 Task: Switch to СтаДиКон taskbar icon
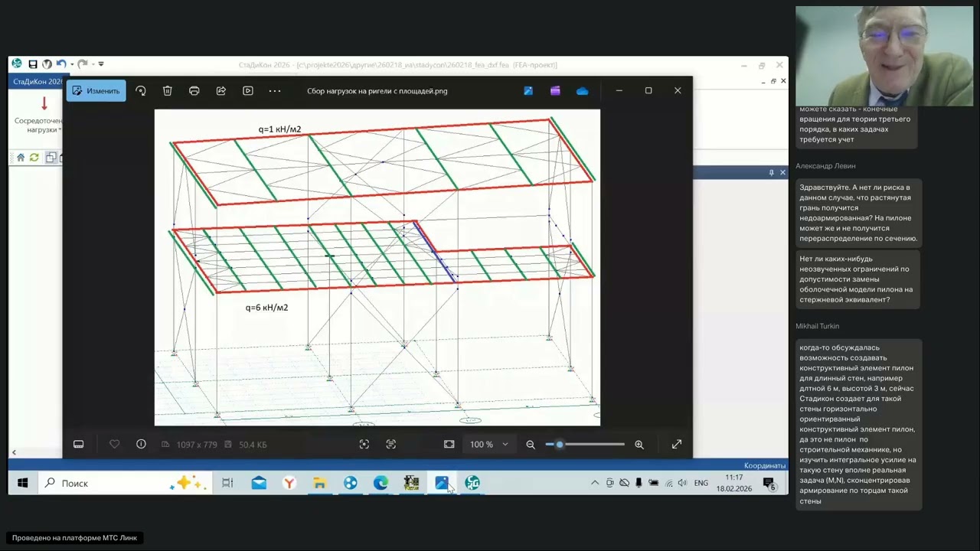coord(472,483)
